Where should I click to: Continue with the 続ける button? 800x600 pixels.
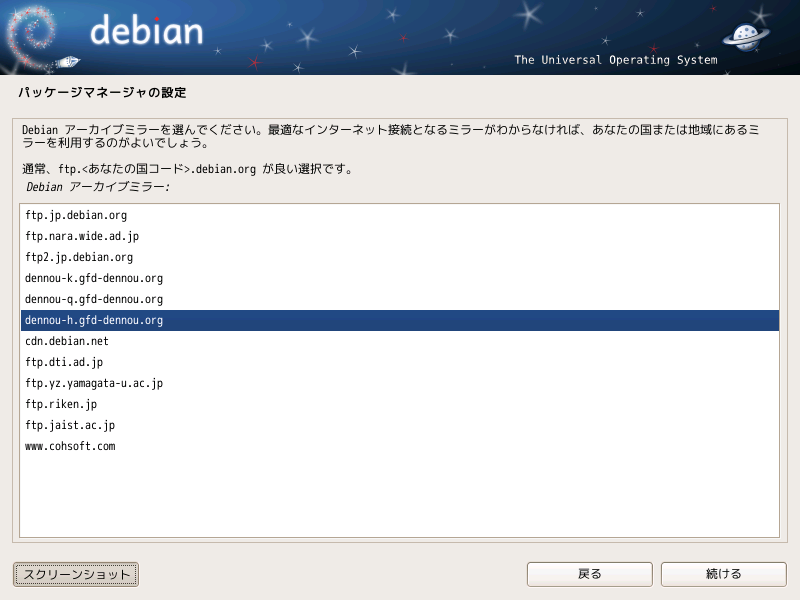tap(723, 574)
